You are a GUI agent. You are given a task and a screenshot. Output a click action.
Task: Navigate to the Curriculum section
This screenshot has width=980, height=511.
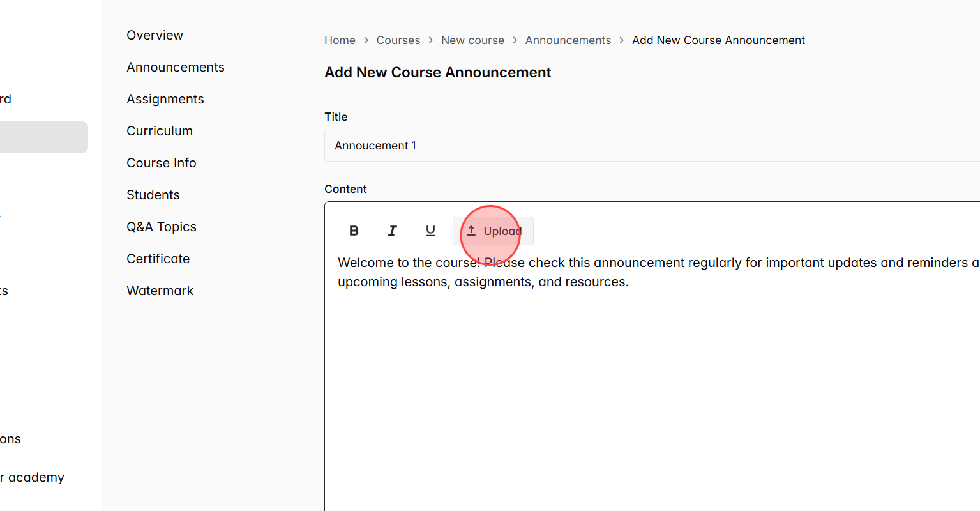click(160, 131)
